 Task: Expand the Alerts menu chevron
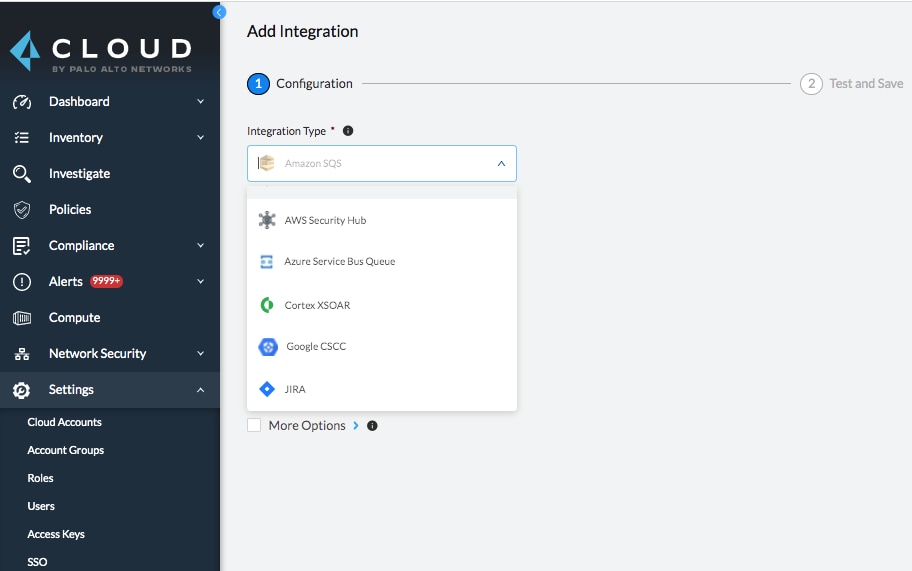[x=200, y=282]
